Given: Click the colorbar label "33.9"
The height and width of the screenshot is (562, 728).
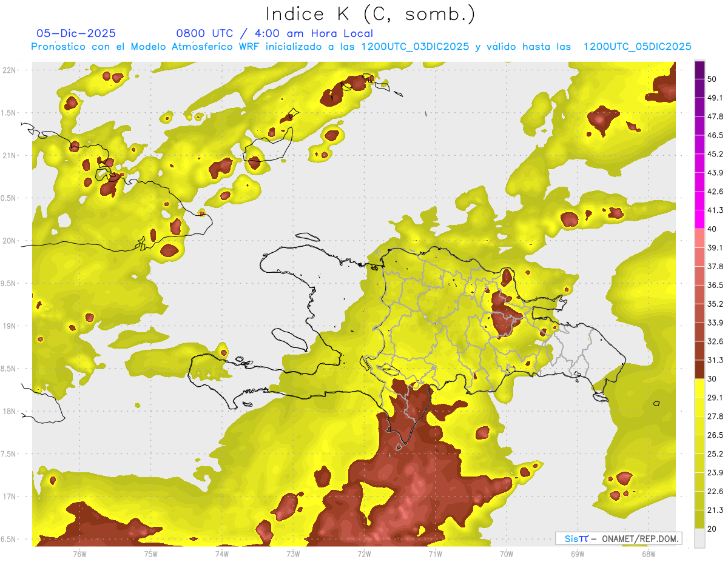Looking at the screenshot, I should (x=715, y=323).
